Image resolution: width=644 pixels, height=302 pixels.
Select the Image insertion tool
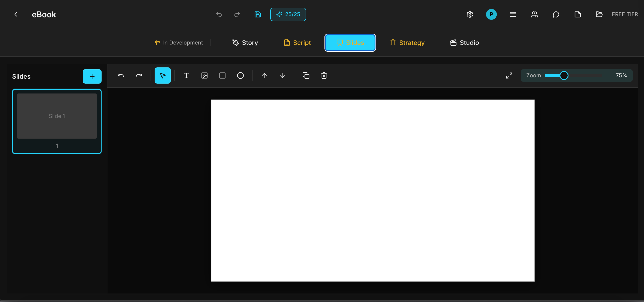point(204,75)
